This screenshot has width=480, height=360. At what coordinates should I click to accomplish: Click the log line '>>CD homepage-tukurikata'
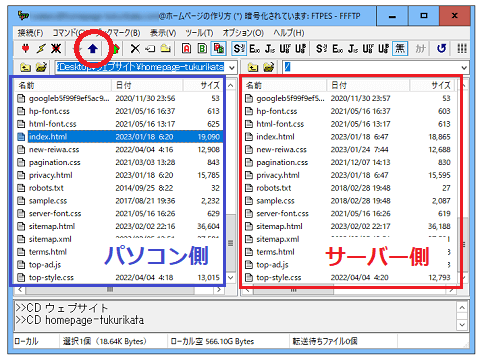[x=80, y=320]
